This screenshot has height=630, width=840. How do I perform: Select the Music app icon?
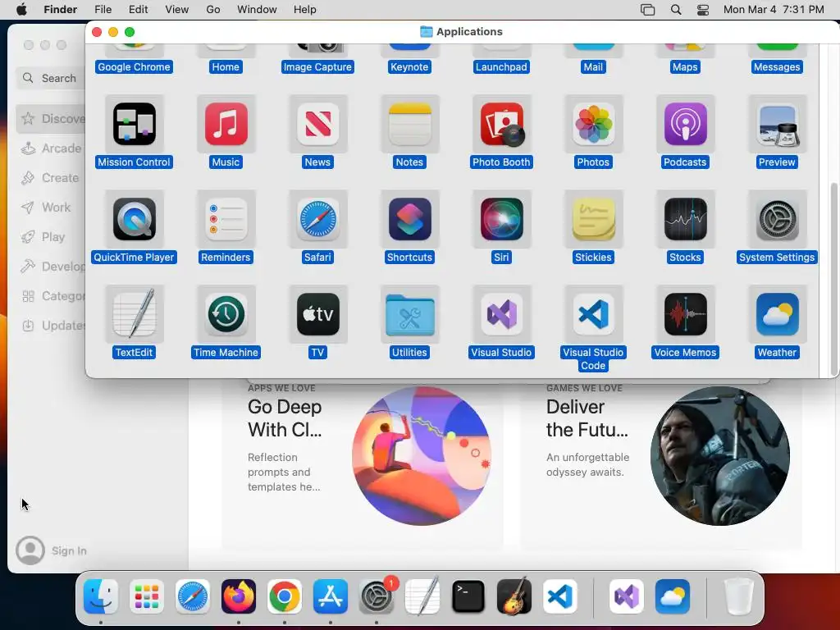pos(226,125)
